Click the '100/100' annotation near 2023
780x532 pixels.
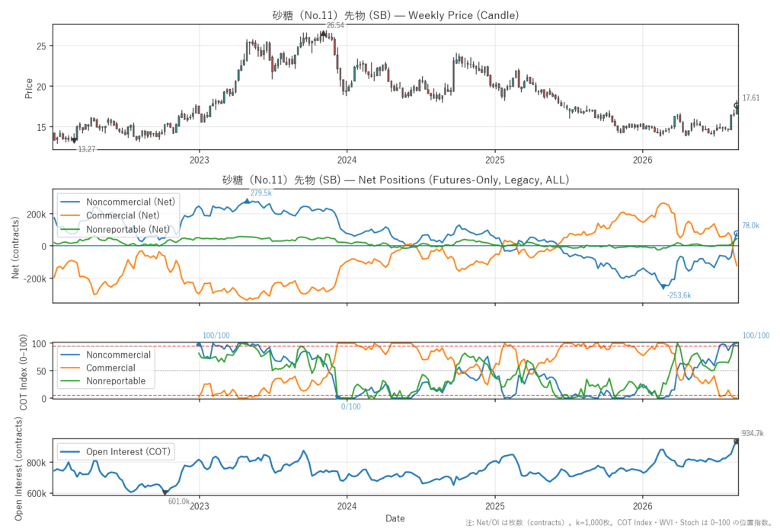tap(216, 336)
